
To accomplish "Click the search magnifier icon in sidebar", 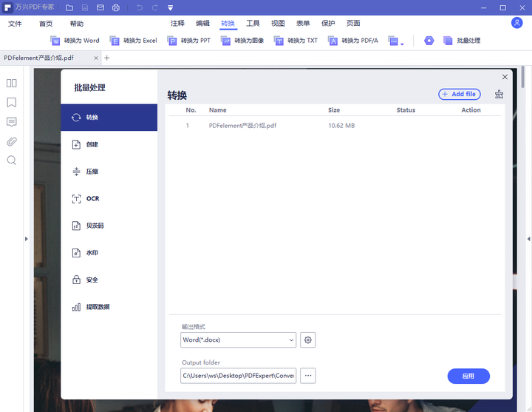I will [12, 161].
